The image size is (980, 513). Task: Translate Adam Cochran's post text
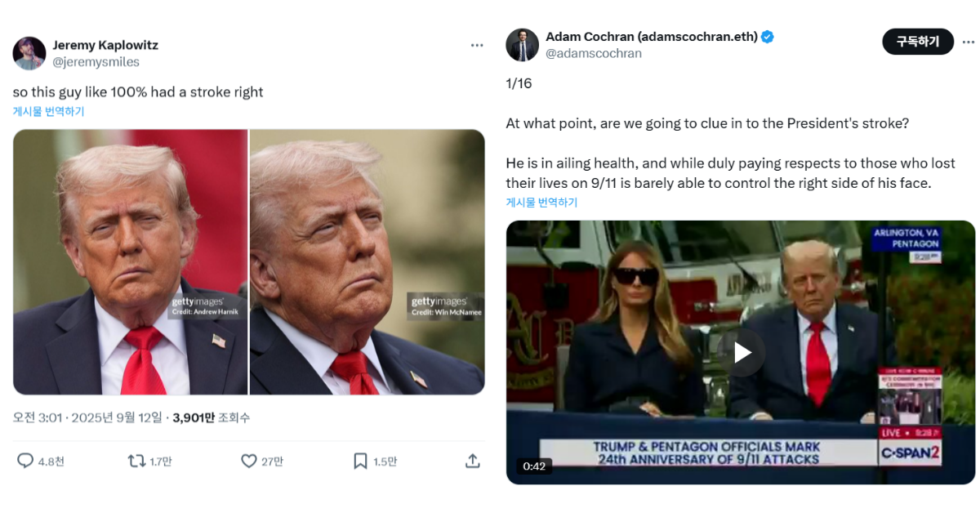pos(541,203)
